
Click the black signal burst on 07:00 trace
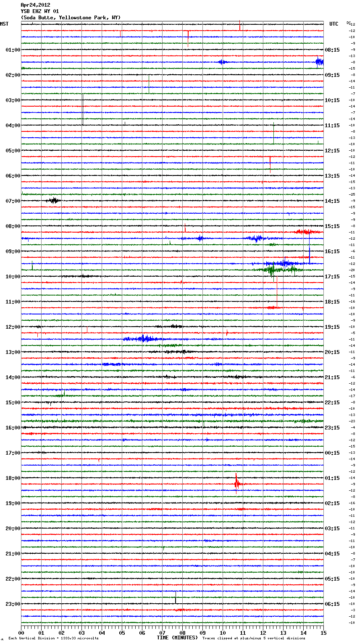click(53, 200)
